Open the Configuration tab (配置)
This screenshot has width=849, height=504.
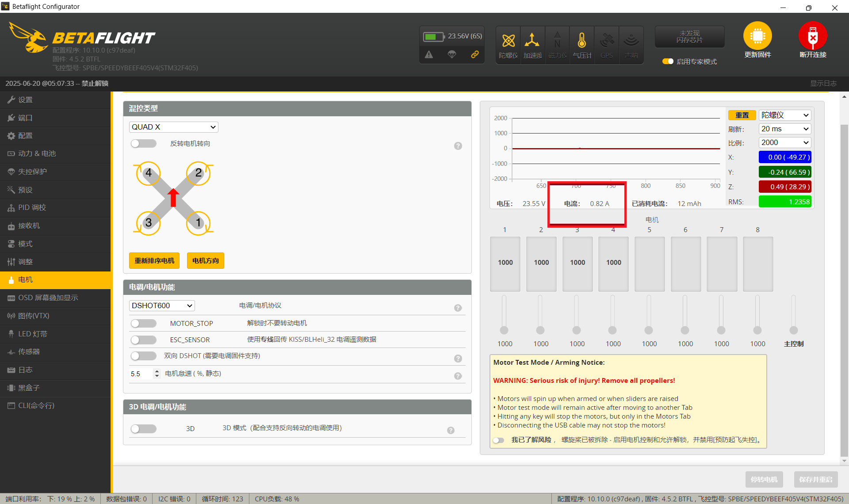click(x=55, y=136)
